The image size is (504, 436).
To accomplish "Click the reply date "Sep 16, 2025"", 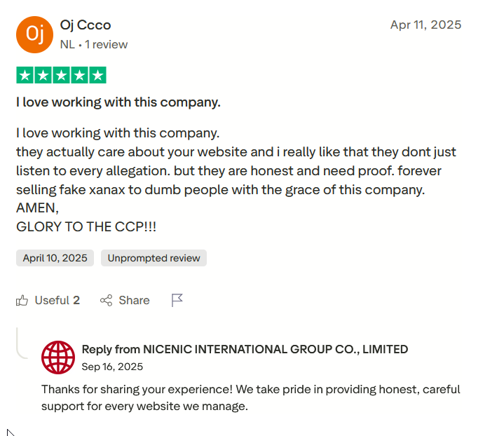I will (112, 367).
